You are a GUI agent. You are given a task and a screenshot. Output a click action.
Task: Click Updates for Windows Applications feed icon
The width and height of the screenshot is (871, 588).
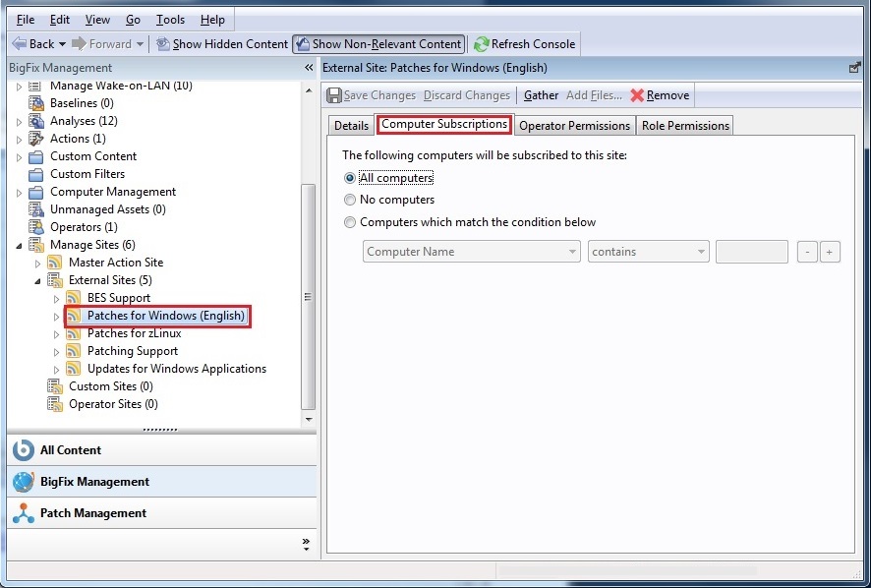pyautogui.click(x=73, y=369)
